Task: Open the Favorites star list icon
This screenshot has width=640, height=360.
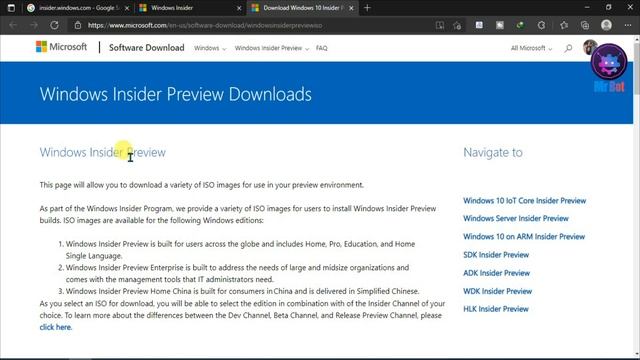Action: tap(564, 25)
